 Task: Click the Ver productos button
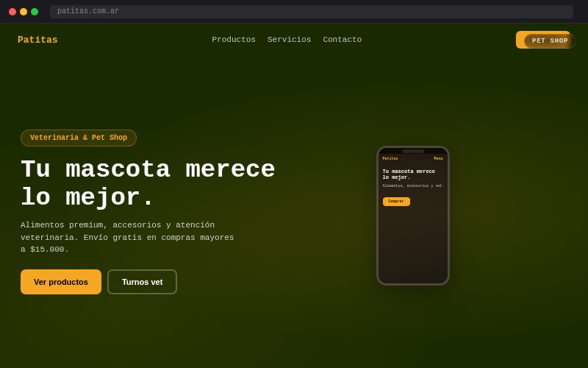coord(61,282)
